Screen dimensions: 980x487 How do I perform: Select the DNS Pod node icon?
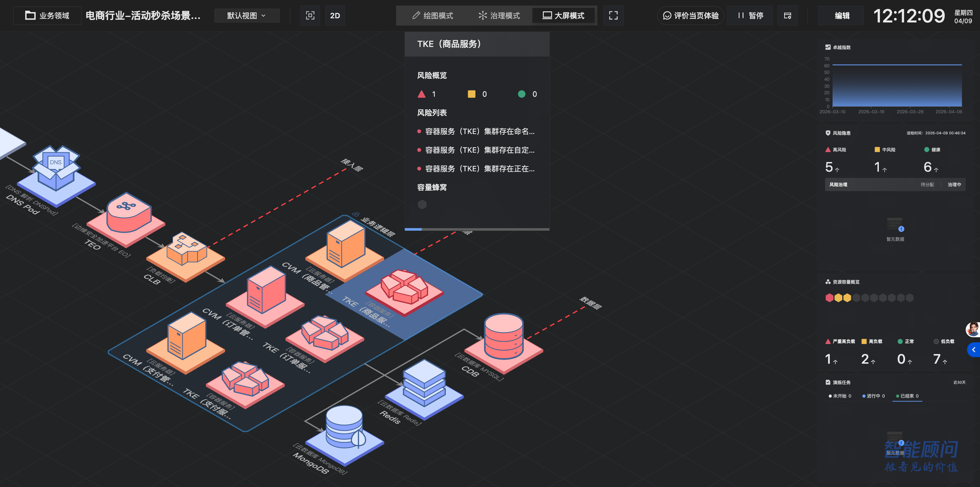(x=56, y=170)
